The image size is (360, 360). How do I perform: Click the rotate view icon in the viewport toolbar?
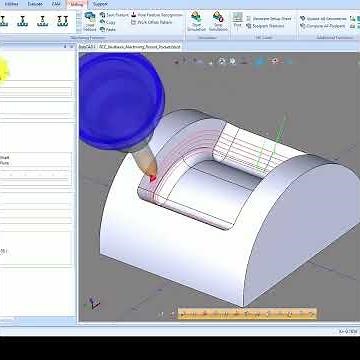tap(222, 61)
